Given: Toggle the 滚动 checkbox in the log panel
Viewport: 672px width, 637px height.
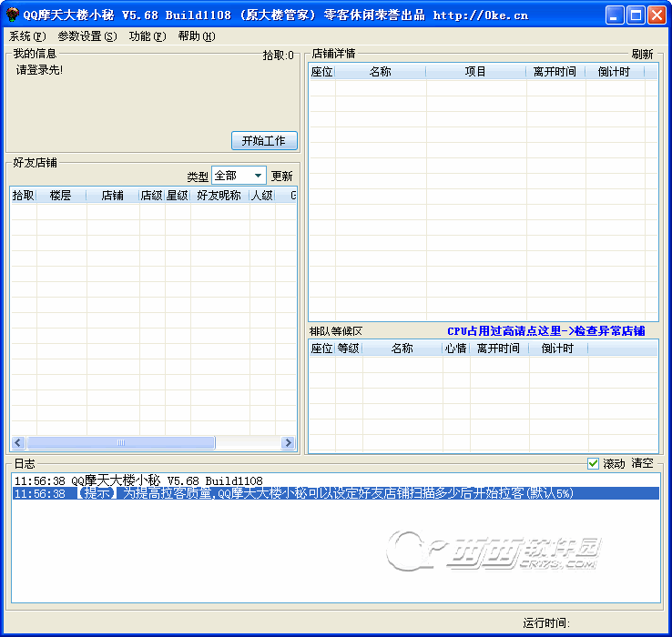Looking at the screenshot, I should (594, 464).
